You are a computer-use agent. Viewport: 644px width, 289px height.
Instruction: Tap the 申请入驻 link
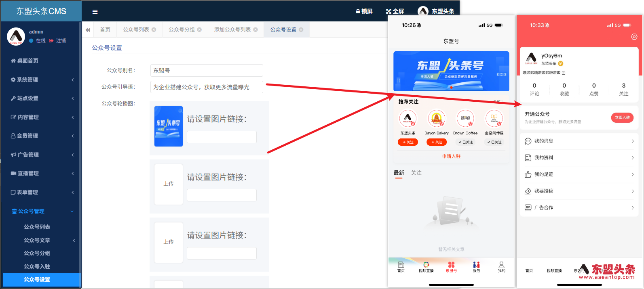point(451,156)
